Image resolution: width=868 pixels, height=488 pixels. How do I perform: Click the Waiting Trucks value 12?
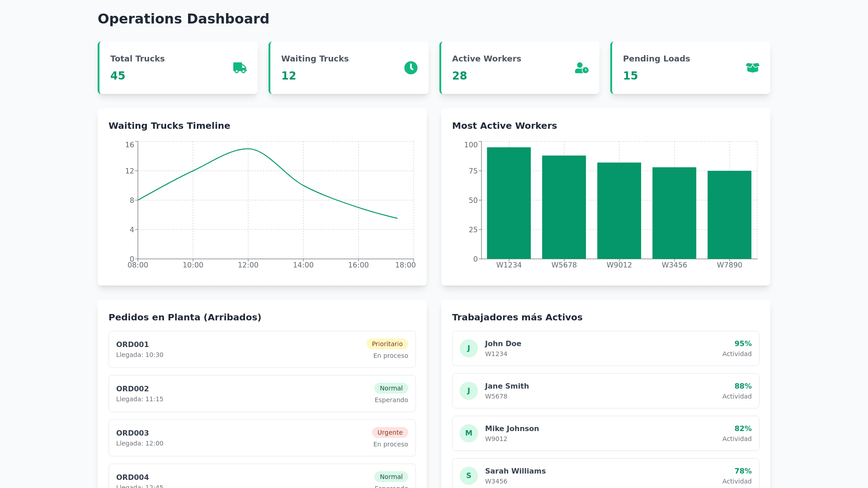pyautogui.click(x=288, y=76)
